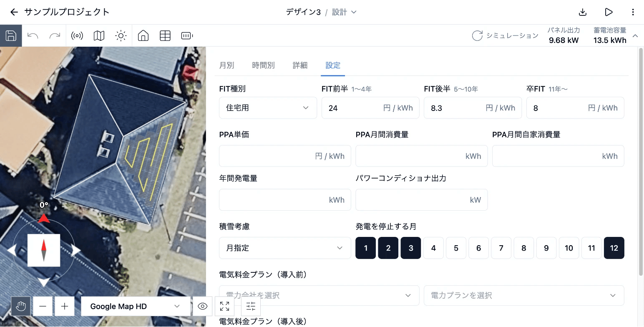Open the sun irradiance tool icon

(121, 35)
